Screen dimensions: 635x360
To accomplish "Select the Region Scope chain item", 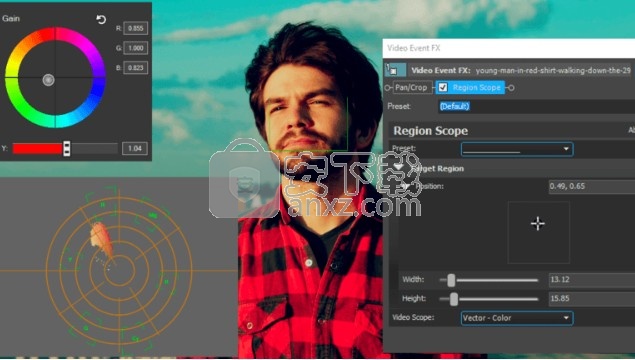I will (471, 87).
